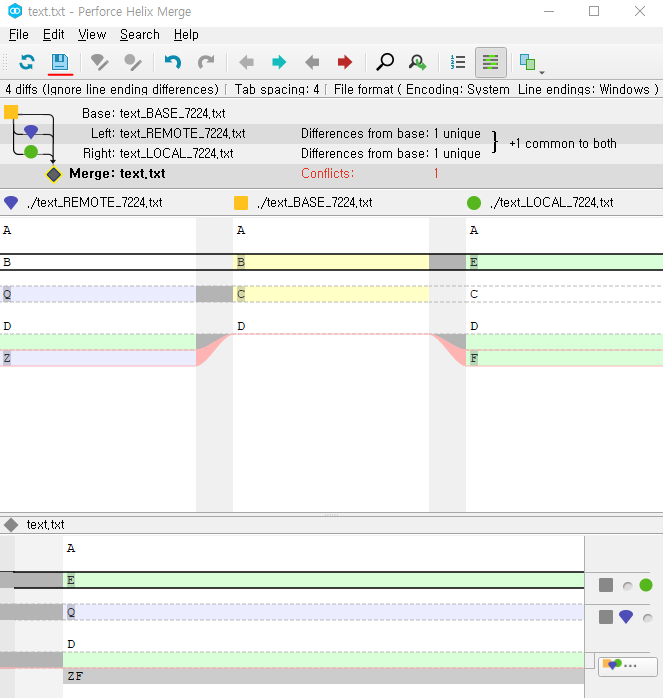Click line ZF in merge result
Screen dimensions: 663x698
coord(323,676)
